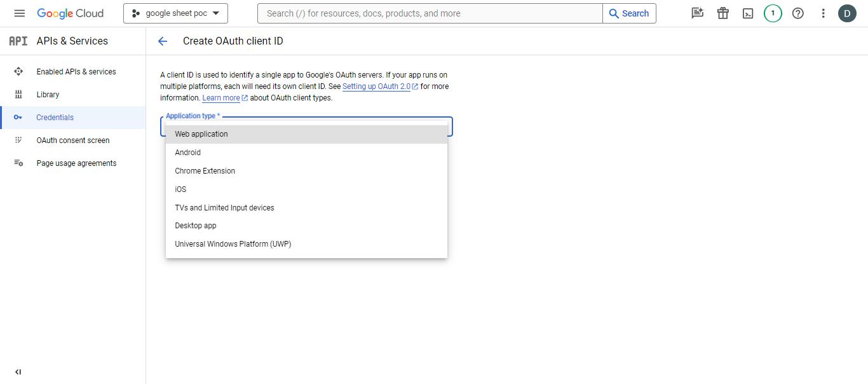Activate Cloud Shell terminal icon

coord(749,13)
